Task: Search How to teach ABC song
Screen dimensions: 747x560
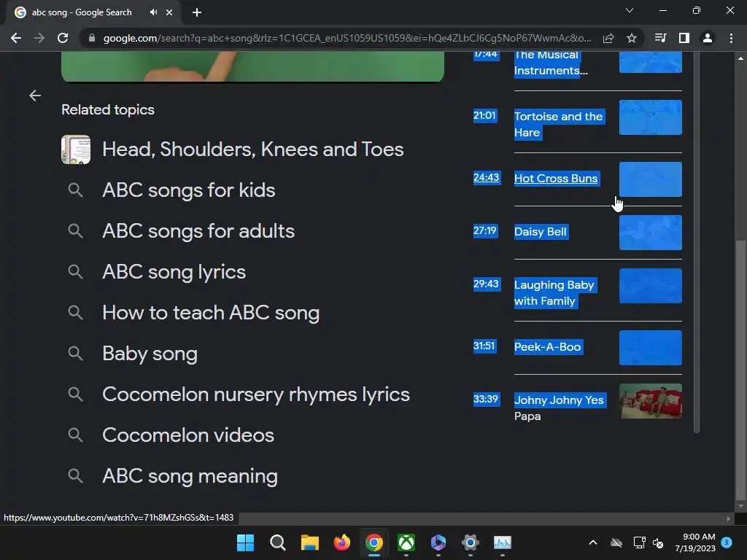Action: [211, 313]
